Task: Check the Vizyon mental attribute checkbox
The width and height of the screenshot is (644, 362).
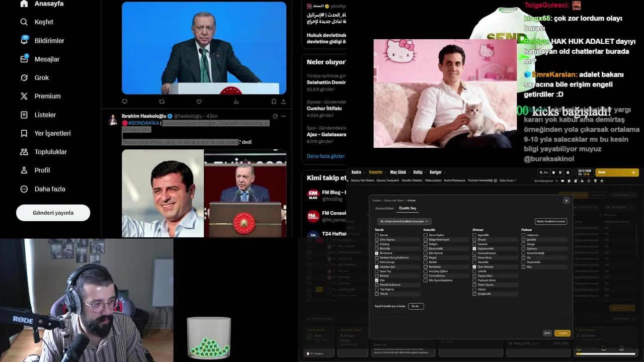Action: pos(474,289)
